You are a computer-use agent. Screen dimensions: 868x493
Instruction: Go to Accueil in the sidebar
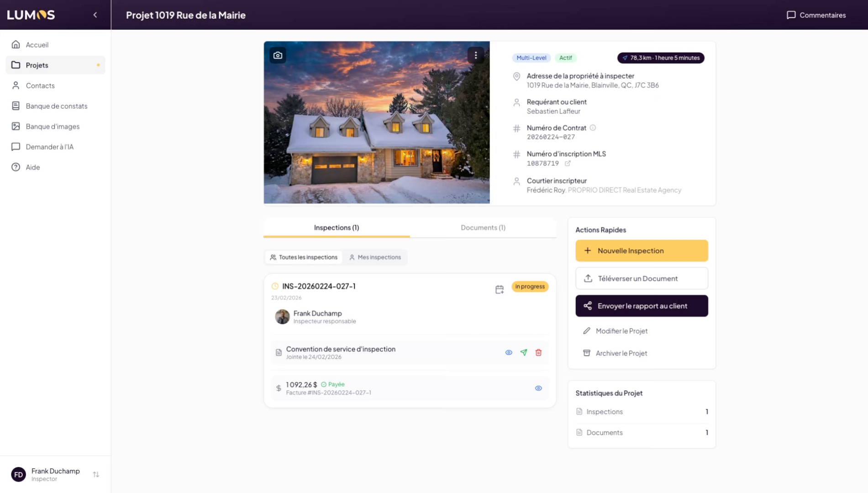pos(55,45)
